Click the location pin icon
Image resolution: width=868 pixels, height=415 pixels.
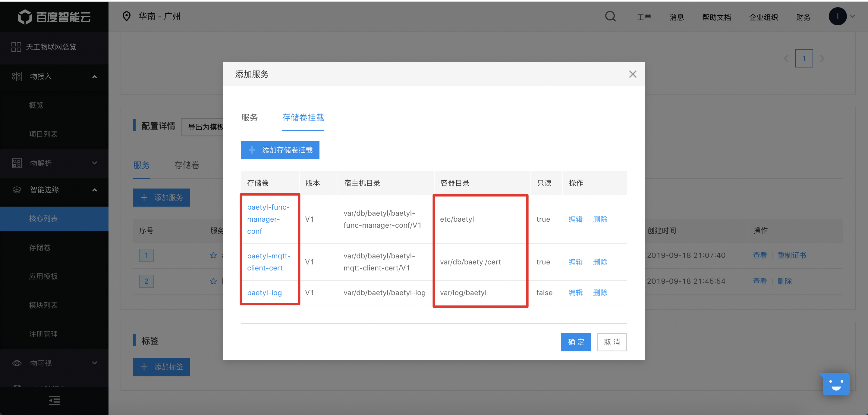click(x=126, y=16)
